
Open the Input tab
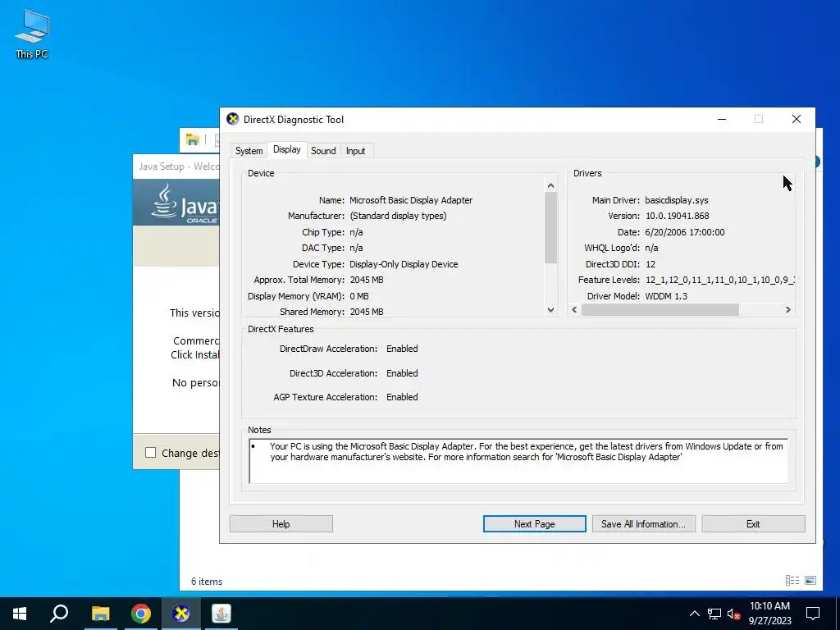pos(356,151)
